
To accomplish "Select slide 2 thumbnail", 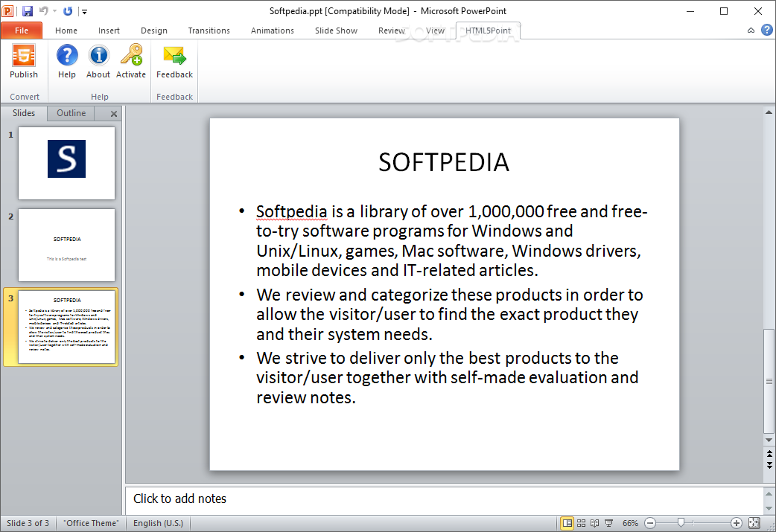I will (67, 246).
